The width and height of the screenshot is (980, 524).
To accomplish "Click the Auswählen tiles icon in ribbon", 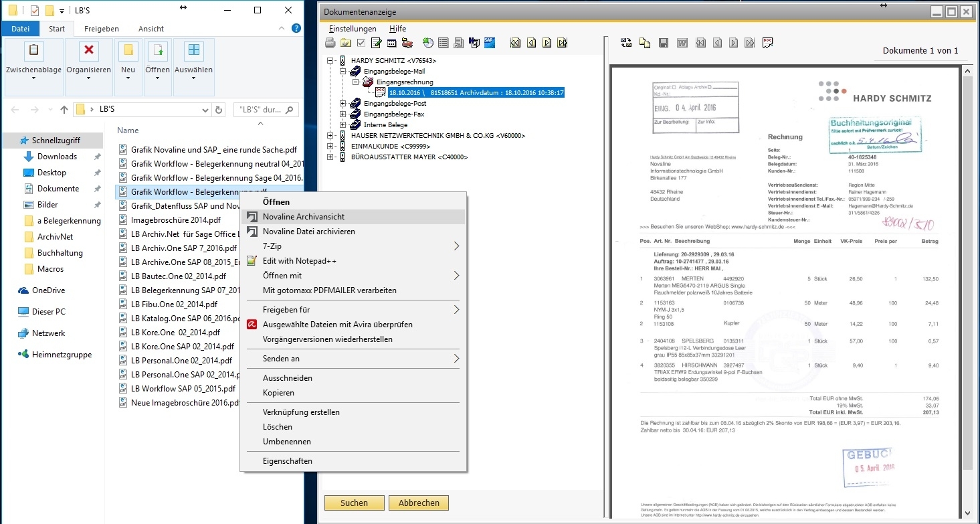I will 193,50.
